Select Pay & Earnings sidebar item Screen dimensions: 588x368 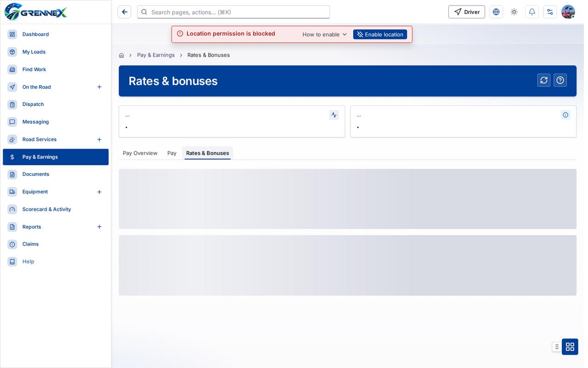coord(56,157)
